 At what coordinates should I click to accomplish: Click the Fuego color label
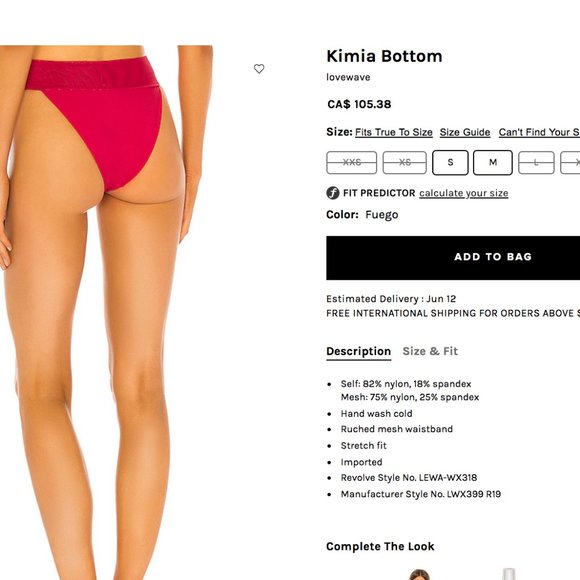[382, 215]
